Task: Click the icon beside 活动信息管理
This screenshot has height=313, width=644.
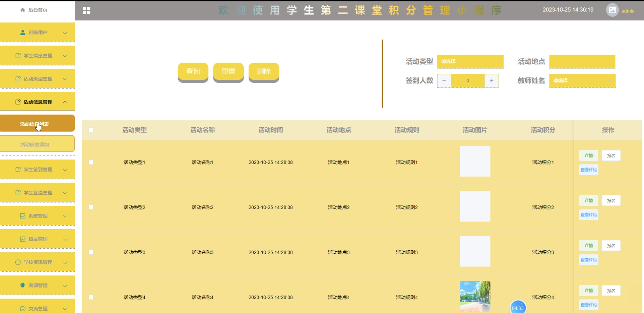Action: [18, 102]
